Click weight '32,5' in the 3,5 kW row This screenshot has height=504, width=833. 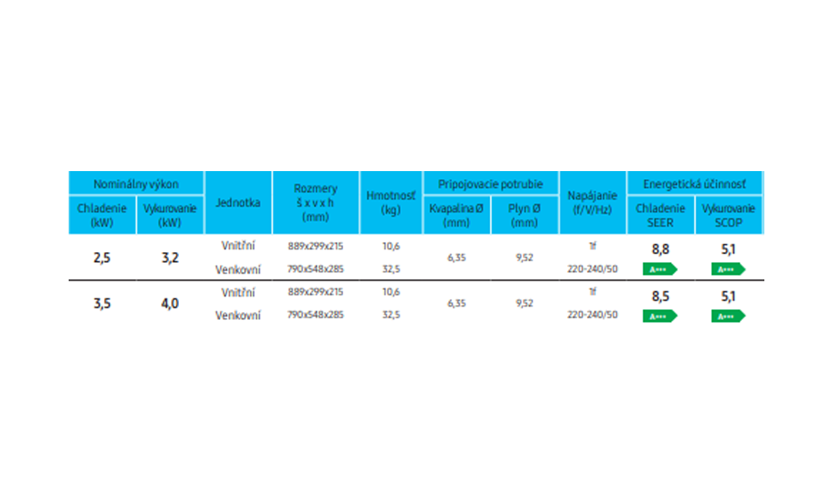coord(391,314)
